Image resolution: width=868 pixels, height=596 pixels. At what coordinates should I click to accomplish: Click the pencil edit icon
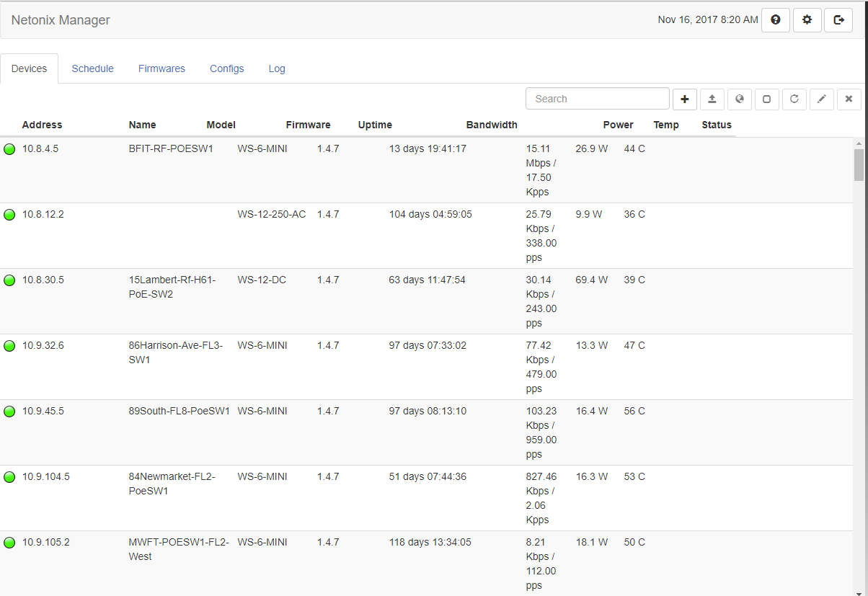[x=821, y=99]
